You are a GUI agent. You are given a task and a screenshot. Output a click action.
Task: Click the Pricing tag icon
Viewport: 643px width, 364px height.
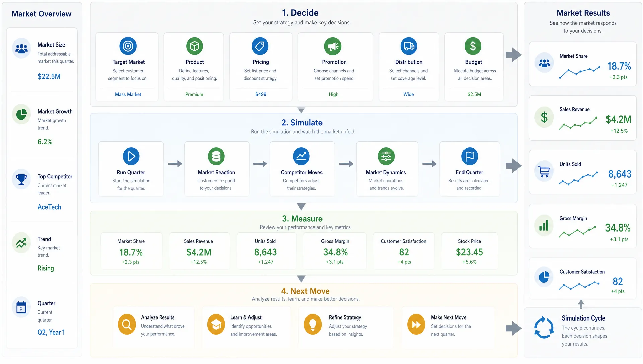point(260,46)
